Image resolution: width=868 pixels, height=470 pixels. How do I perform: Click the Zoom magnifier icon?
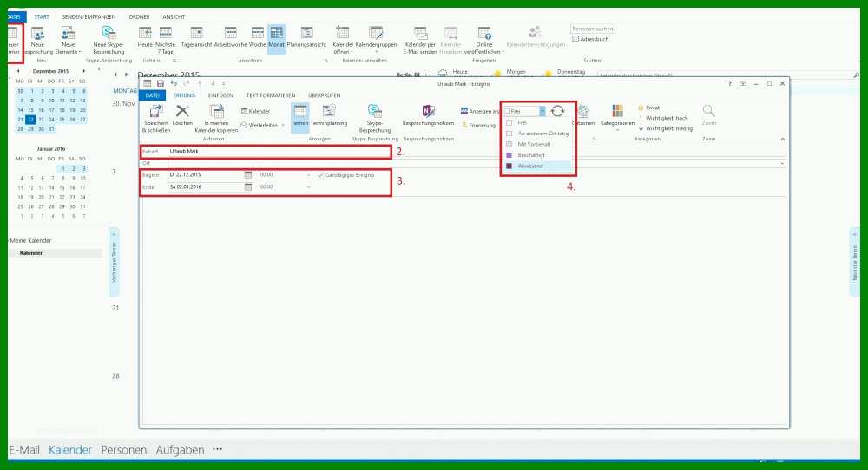(x=708, y=111)
